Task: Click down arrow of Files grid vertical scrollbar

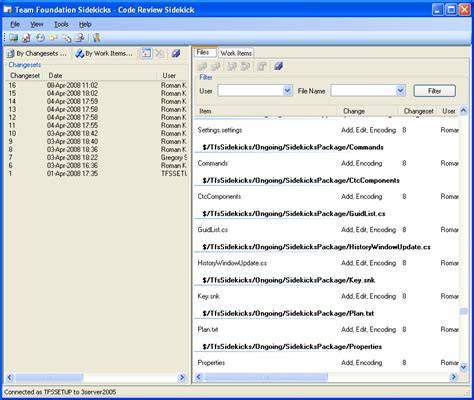Action: pyautogui.click(x=463, y=367)
